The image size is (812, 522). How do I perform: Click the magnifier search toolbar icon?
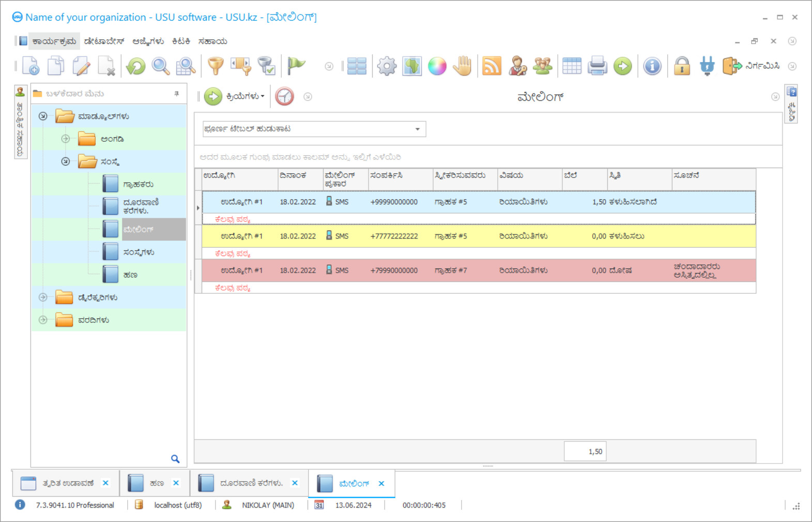click(x=161, y=66)
